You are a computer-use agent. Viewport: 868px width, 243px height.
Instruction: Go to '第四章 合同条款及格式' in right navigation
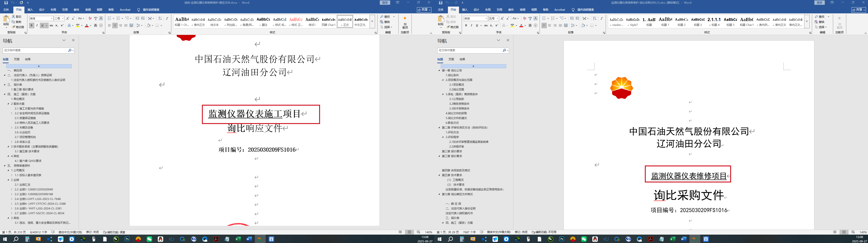pyautogui.click(x=456, y=170)
